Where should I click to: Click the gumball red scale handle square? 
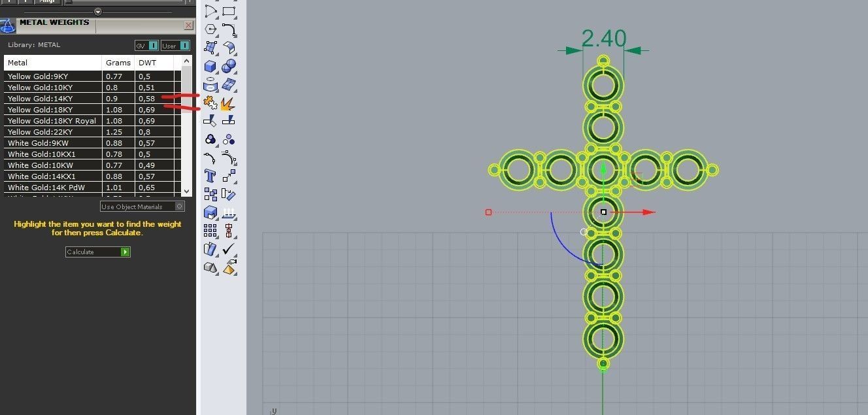(488, 212)
